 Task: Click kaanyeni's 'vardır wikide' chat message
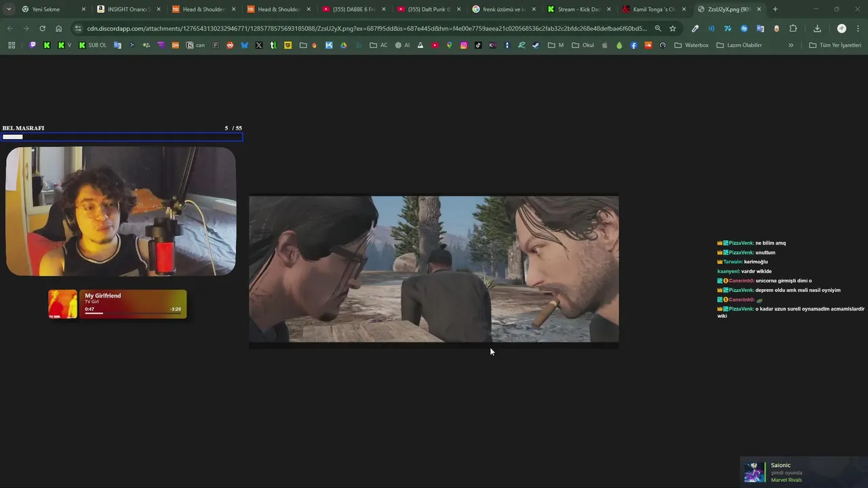click(745, 271)
